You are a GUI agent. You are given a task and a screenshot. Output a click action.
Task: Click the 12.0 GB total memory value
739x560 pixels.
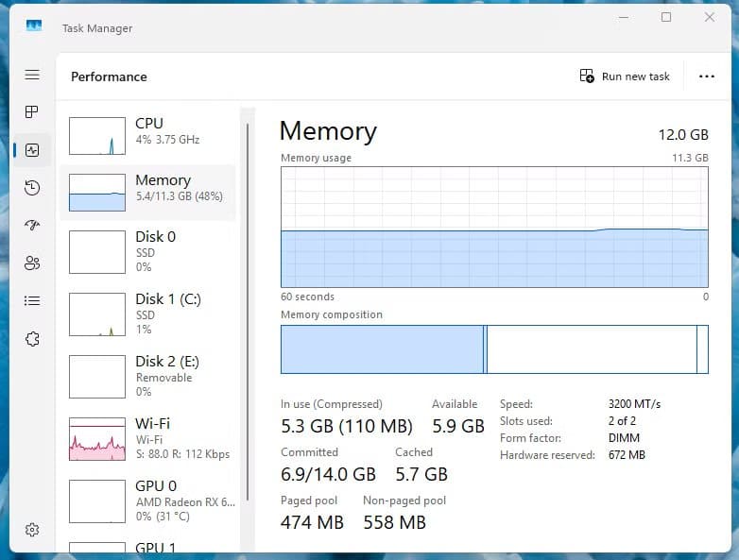(683, 135)
